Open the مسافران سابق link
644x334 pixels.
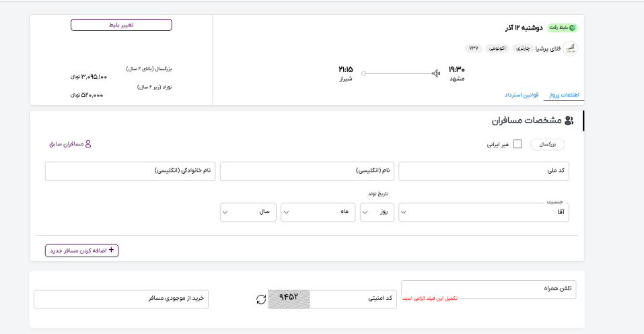coord(70,144)
